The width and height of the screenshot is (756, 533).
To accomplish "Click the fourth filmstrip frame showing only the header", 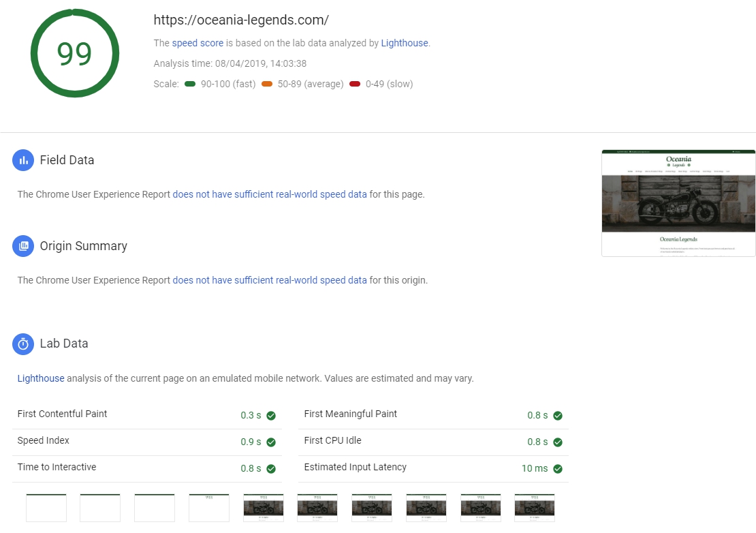I will (209, 508).
